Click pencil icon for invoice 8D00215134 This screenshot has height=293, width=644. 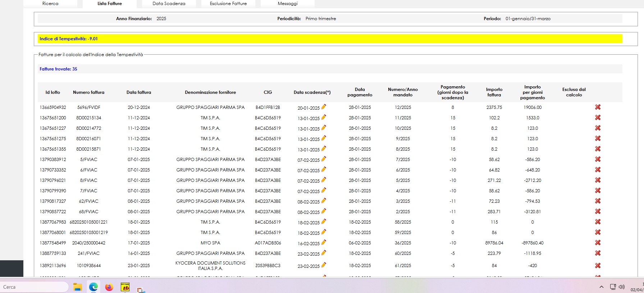click(x=324, y=117)
